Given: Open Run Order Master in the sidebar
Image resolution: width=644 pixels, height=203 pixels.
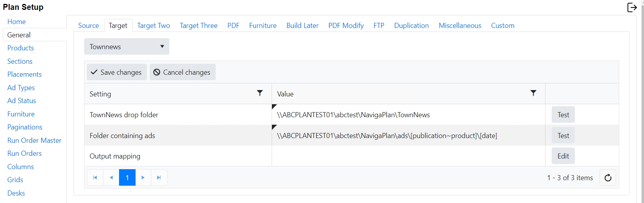Looking at the screenshot, I should [34, 140].
